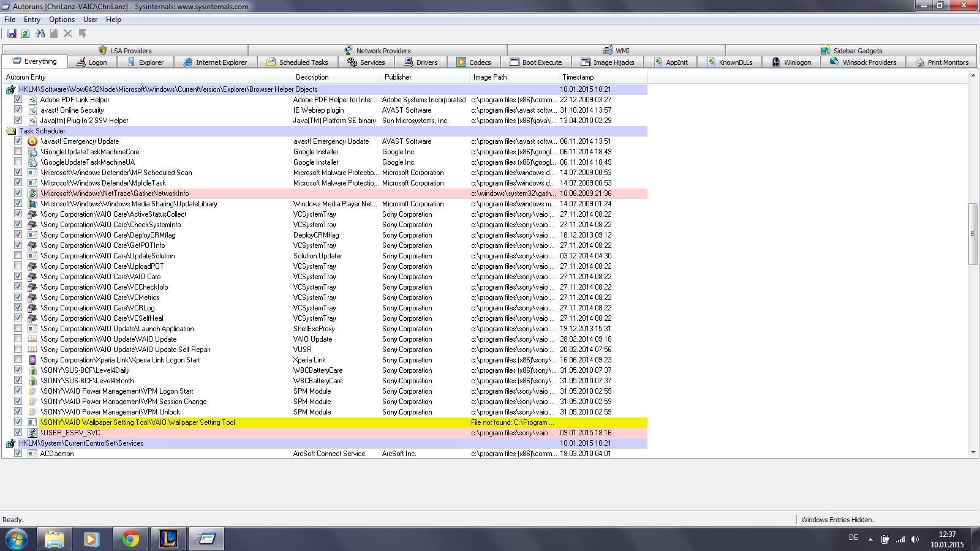Show hidden tray icons arrow
The height and width of the screenshot is (551, 980).
(x=870, y=539)
